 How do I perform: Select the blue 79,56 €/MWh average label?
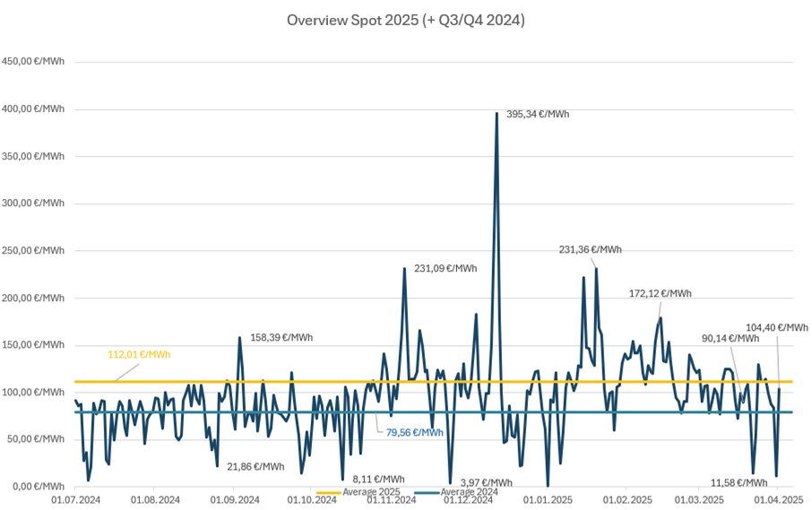click(x=414, y=432)
